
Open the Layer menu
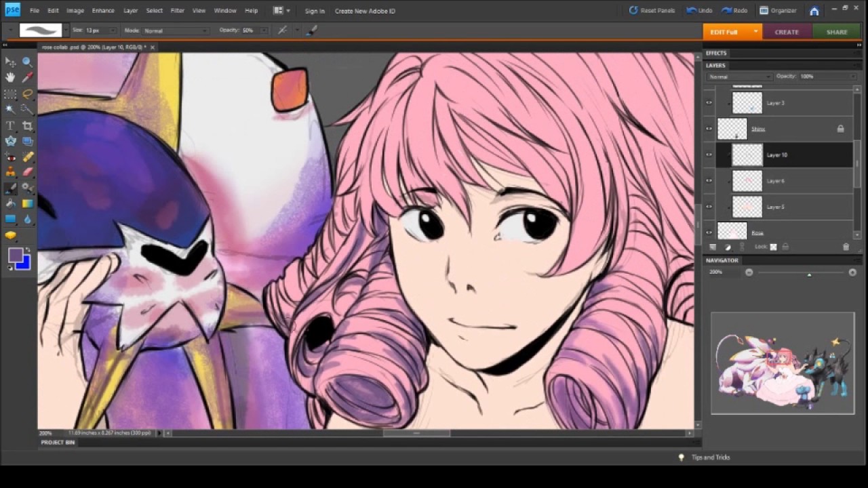[x=131, y=11]
